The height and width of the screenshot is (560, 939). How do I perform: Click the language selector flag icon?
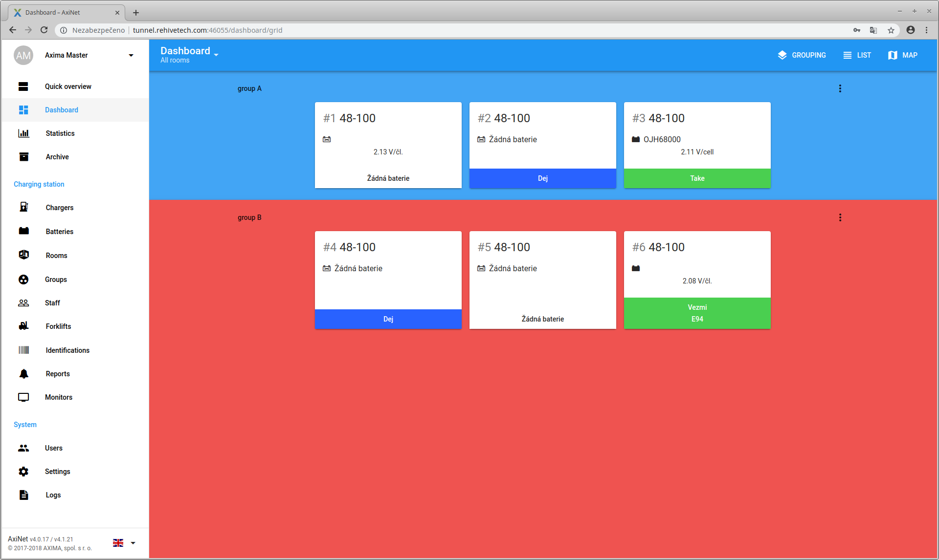(x=119, y=543)
